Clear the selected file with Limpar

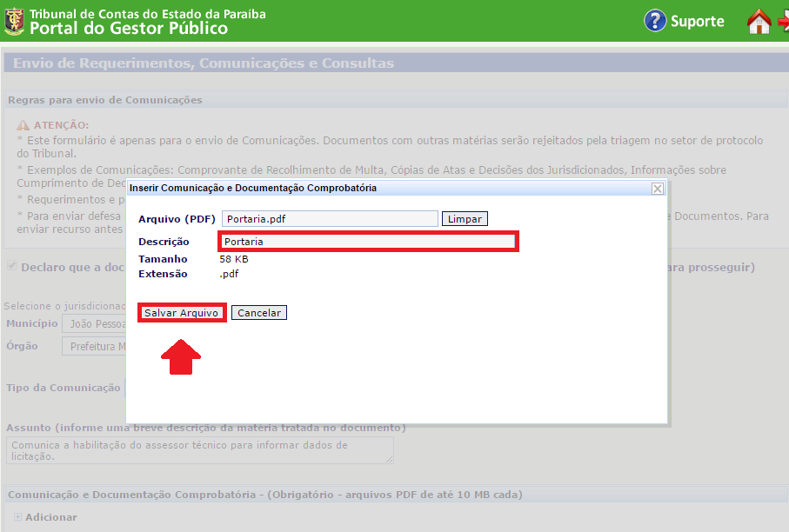click(465, 219)
